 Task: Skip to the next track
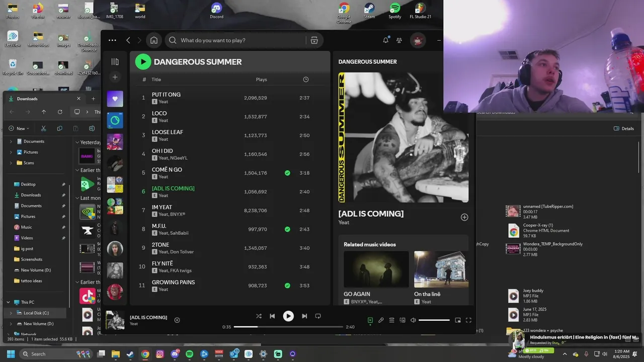(304, 316)
